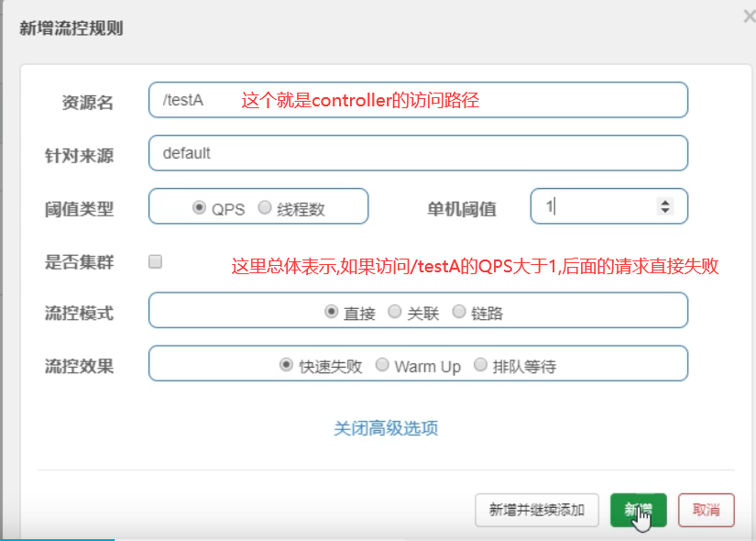Select 链路 flow control mode

point(458,312)
